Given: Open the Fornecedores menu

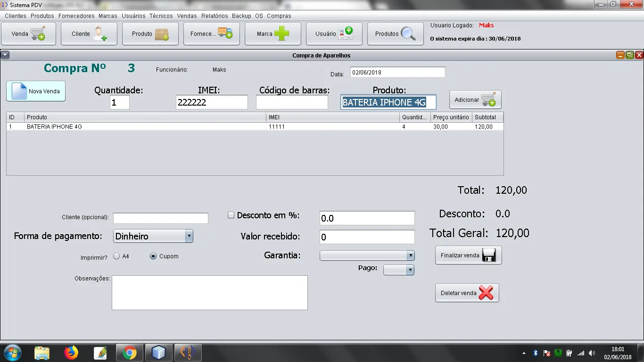Looking at the screenshot, I should pyautogui.click(x=76, y=16).
